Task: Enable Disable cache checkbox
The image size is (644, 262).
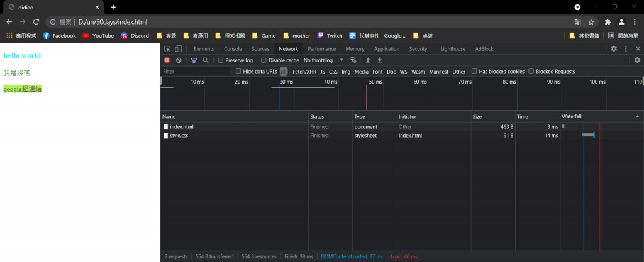Action: click(x=264, y=60)
